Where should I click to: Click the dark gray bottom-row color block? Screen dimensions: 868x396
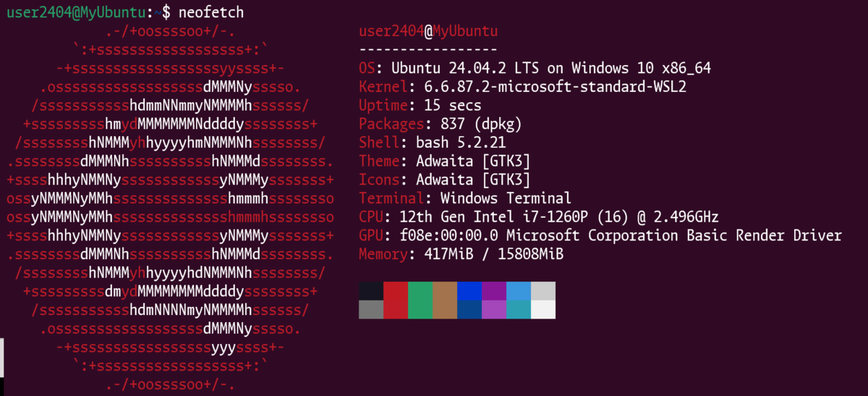[371, 309]
